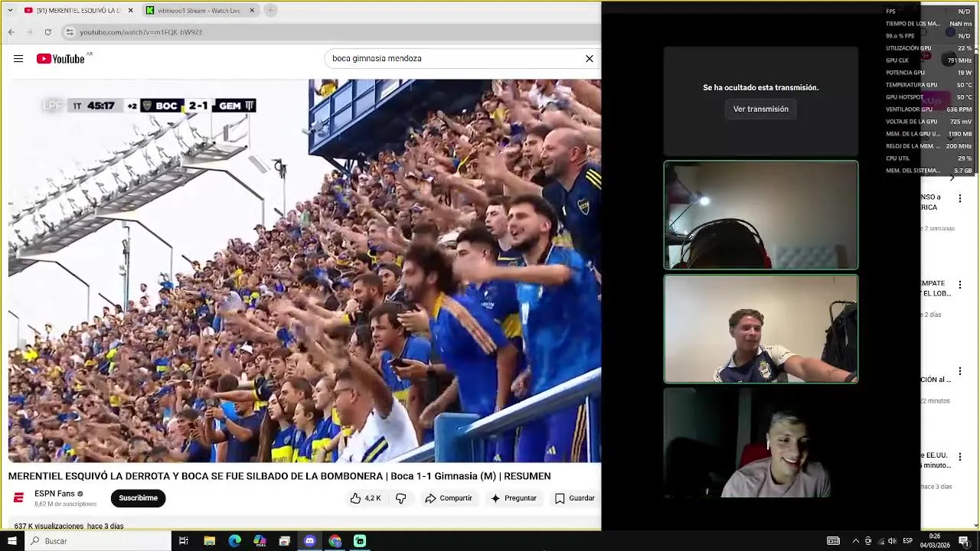
Task: Close the MERENTIEL YouTube tab
Action: tap(130, 11)
